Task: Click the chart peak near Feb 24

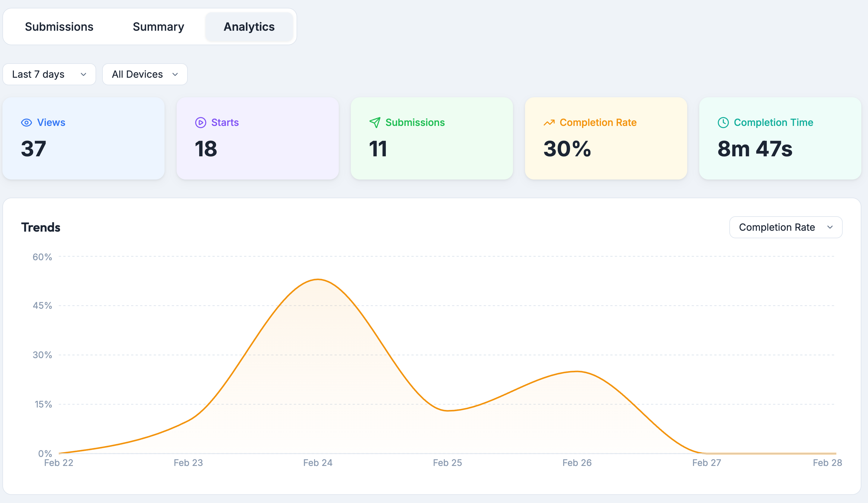Action: [318, 280]
